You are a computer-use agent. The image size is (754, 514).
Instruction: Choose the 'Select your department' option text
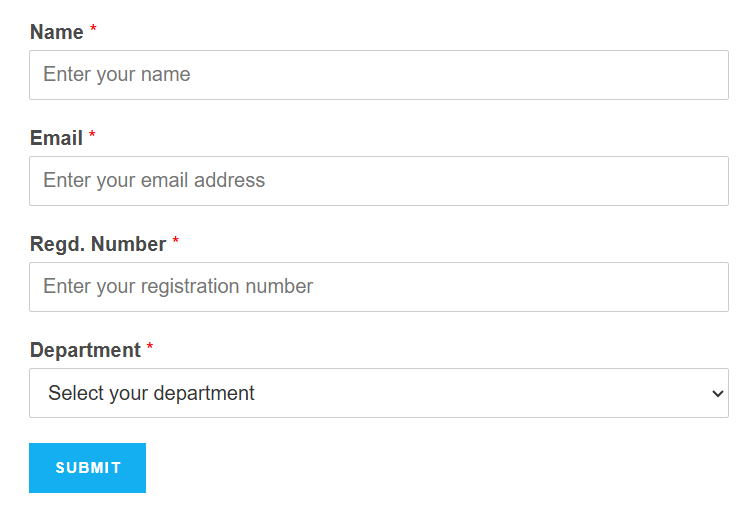click(151, 393)
